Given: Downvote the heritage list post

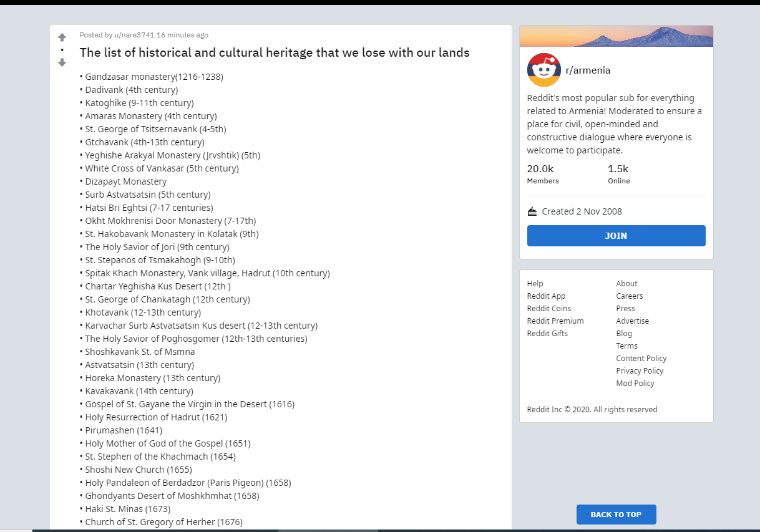Looking at the screenshot, I should [x=62, y=62].
